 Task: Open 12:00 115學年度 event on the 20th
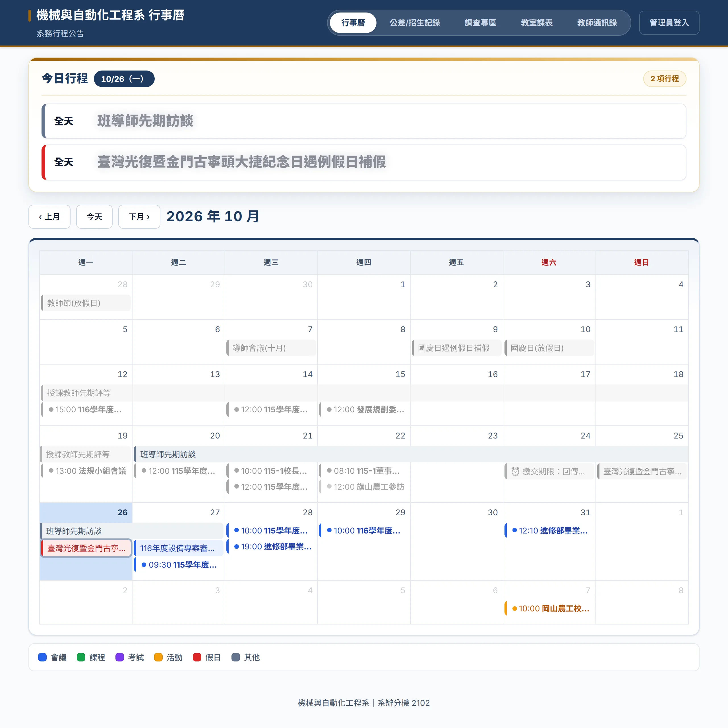coord(179,471)
